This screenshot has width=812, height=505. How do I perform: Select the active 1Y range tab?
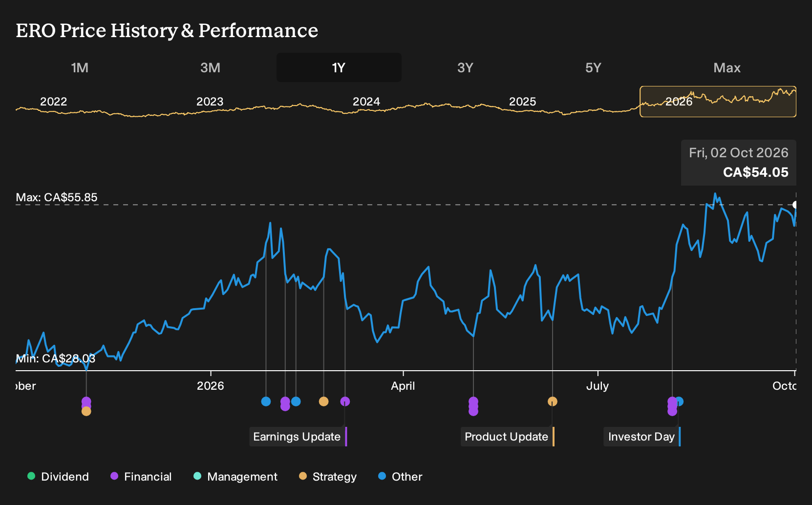point(339,67)
